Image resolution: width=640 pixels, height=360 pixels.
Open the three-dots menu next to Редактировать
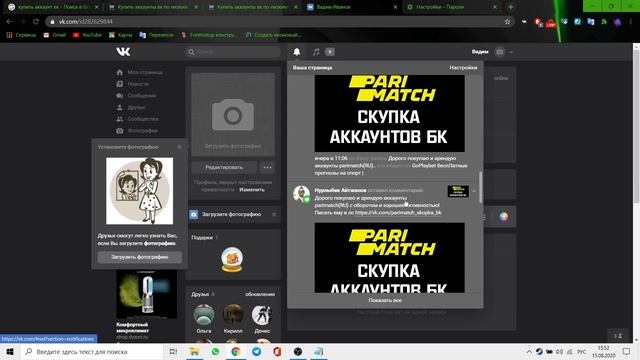[267, 167]
